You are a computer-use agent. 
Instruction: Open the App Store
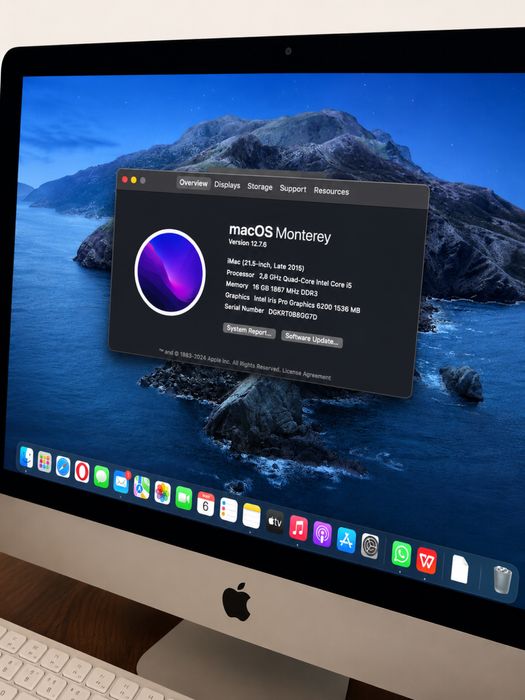click(346, 540)
